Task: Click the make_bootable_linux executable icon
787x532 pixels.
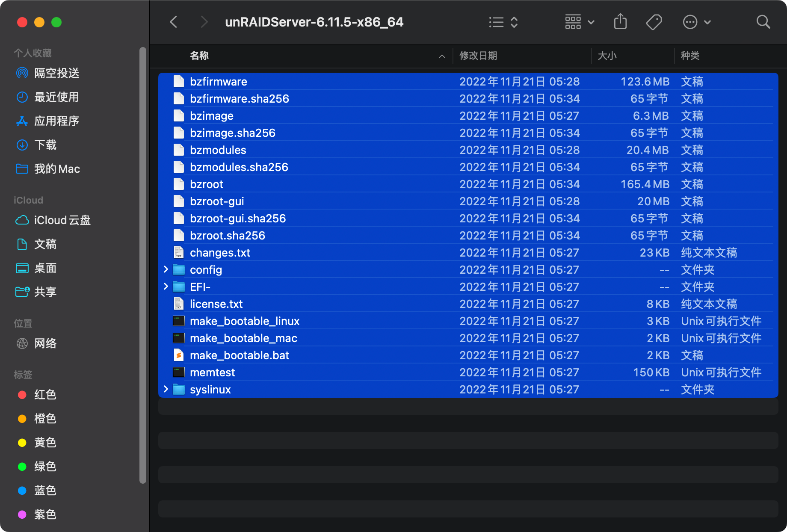Action: pyautogui.click(x=179, y=321)
